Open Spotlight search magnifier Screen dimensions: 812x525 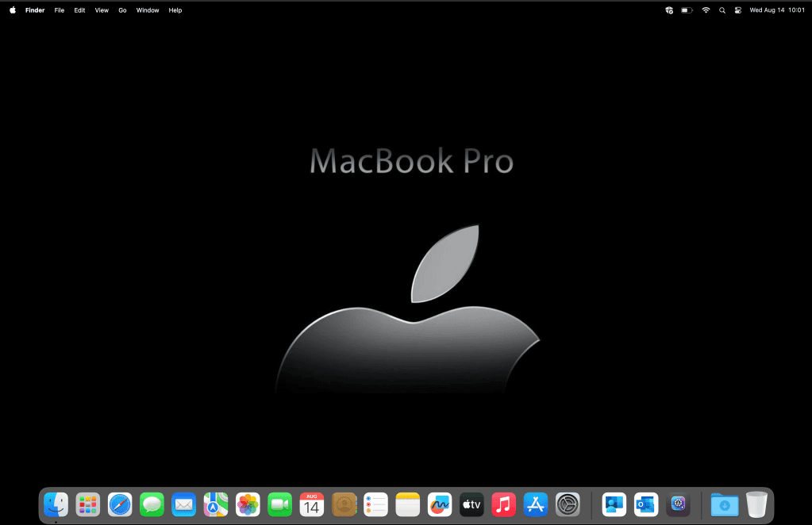coord(722,10)
